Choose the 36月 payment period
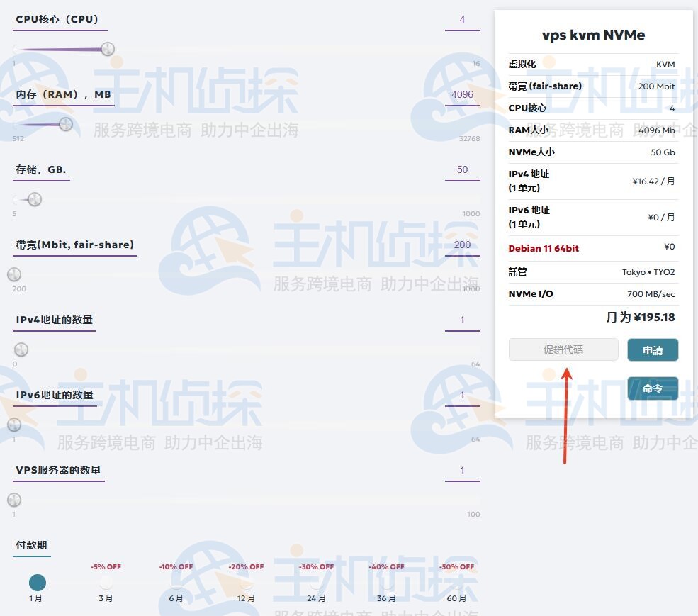698x616 pixels. pos(386,583)
